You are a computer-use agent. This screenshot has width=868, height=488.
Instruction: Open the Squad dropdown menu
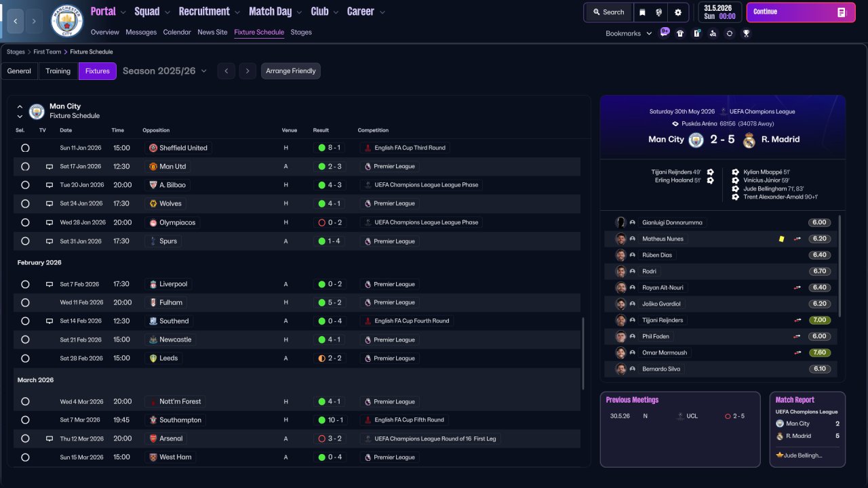152,12
